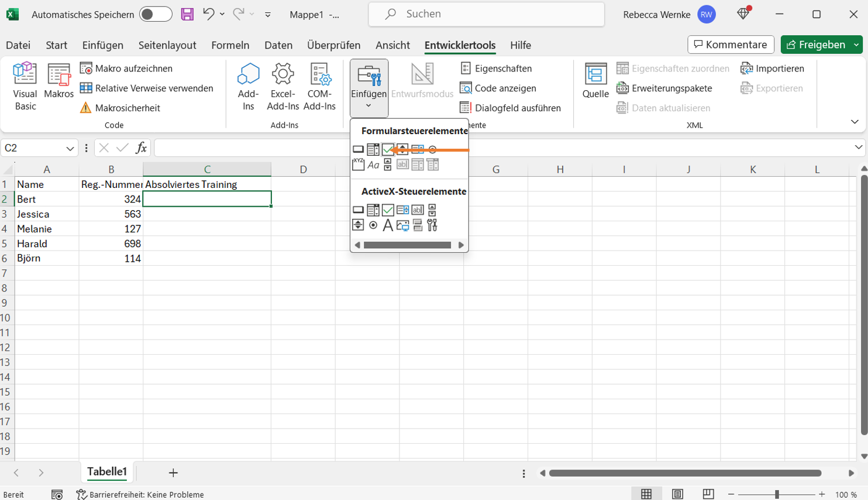
Task: Open the Excel-Add-Ins manager
Action: tap(283, 87)
